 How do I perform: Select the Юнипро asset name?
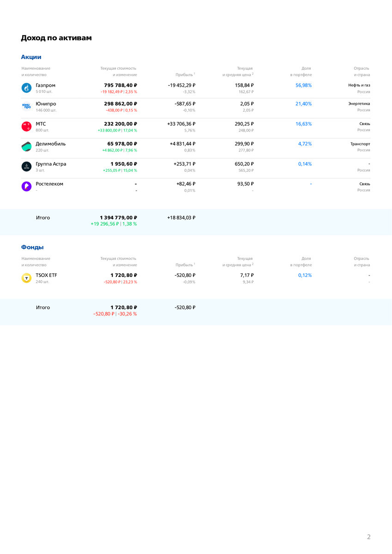click(x=46, y=104)
